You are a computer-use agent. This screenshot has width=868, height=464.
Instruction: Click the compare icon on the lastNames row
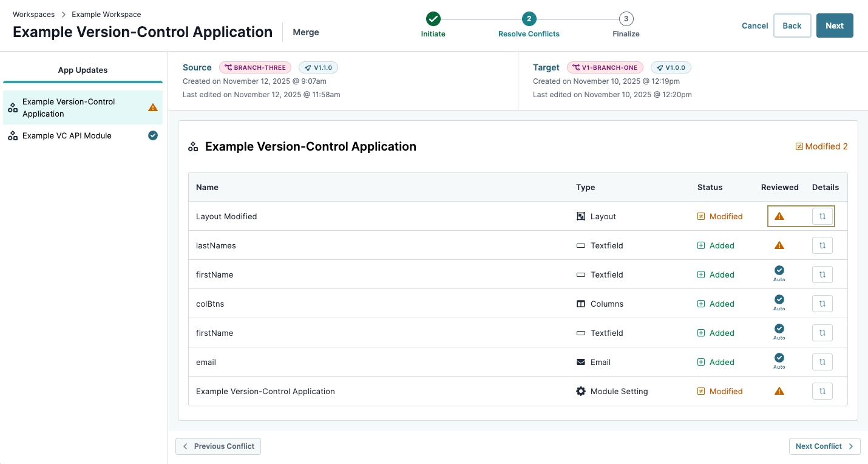[x=822, y=245]
